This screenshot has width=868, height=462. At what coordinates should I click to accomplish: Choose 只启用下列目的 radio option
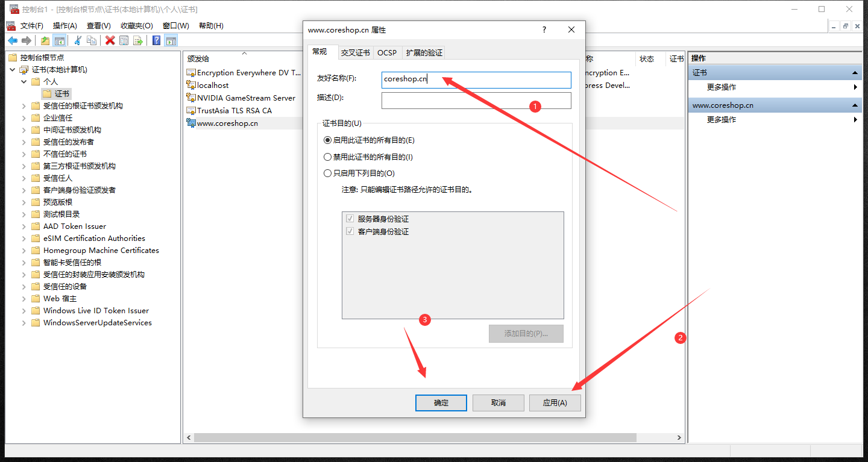(x=328, y=173)
